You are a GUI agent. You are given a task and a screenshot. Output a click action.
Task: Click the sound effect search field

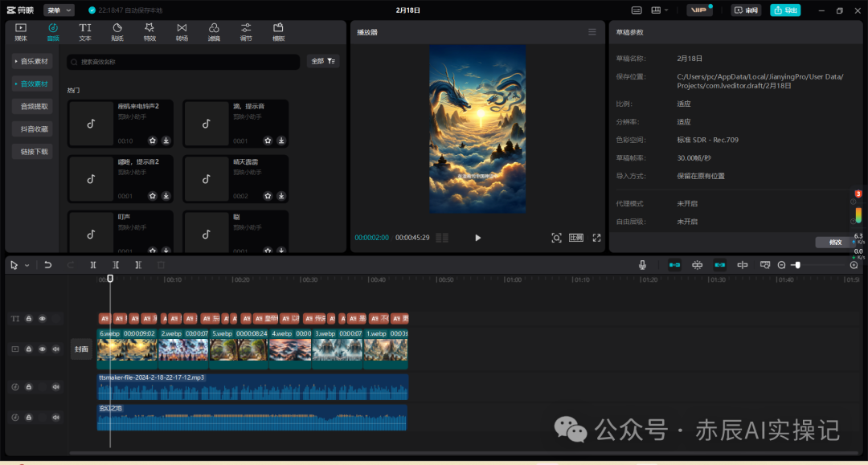[183, 62]
